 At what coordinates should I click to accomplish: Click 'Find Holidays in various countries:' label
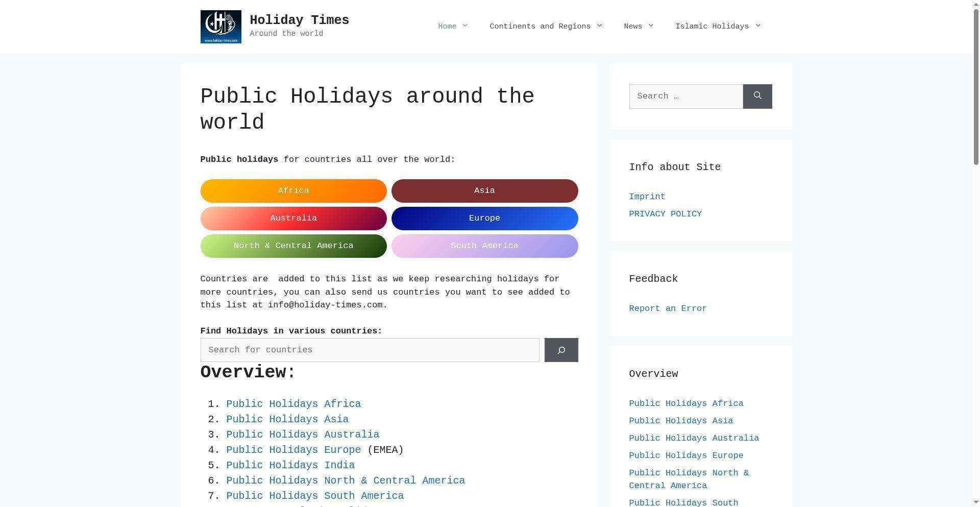click(291, 331)
